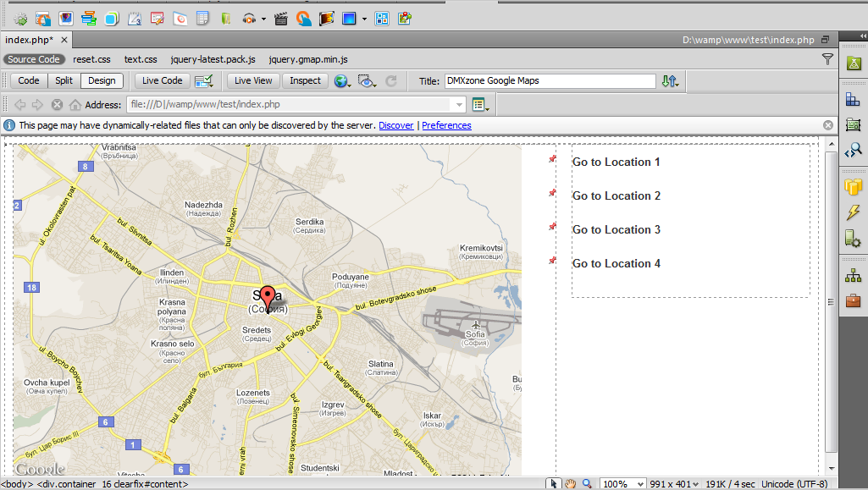868x490 pixels.
Task: Click browser Back arrow in address bar
Action: pyautogui.click(x=20, y=105)
